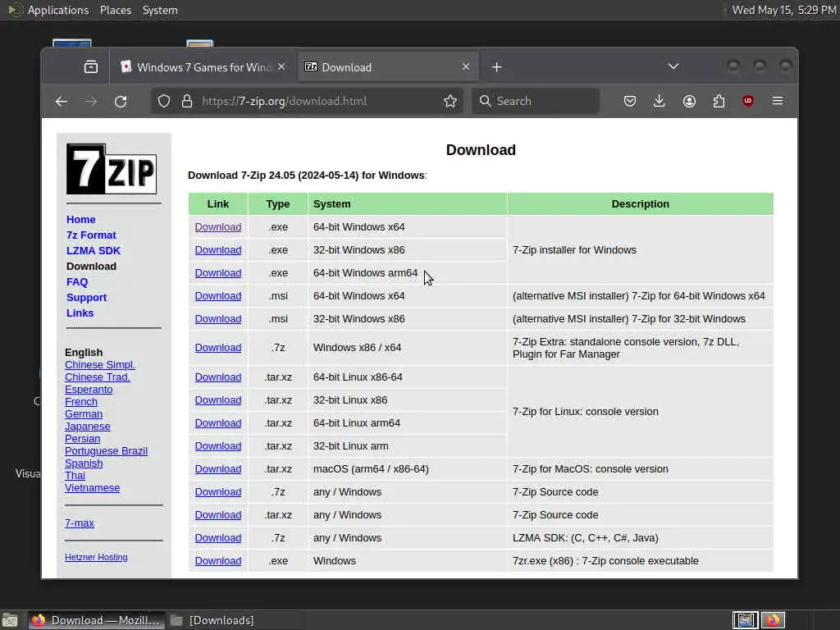Open the Pocket save icon
Screen dimensions: 840x630
pyautogui.click(x=630, y=101)
